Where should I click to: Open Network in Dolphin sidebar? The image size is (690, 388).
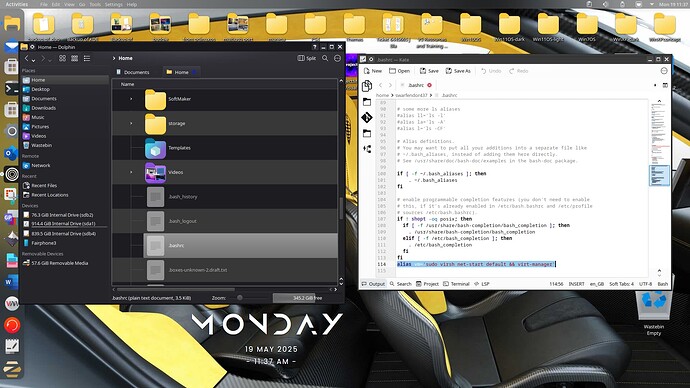tap(40, 165)
